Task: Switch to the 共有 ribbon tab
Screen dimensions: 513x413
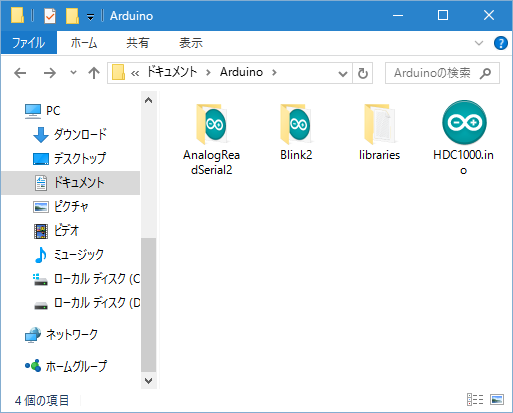Action: (137, 43)
